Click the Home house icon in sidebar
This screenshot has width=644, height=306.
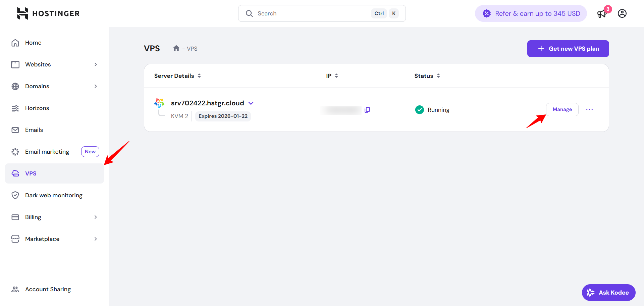(x=15, y=43)
